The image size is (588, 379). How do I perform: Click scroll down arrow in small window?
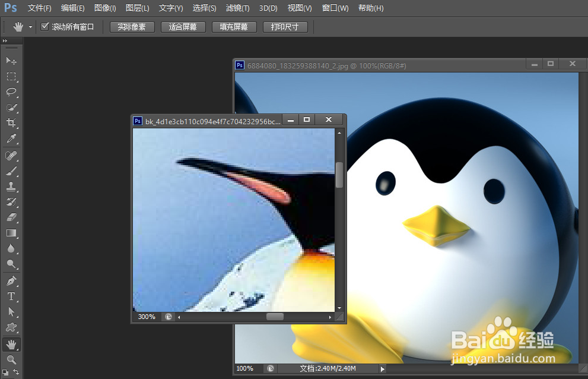pos(339,308)
